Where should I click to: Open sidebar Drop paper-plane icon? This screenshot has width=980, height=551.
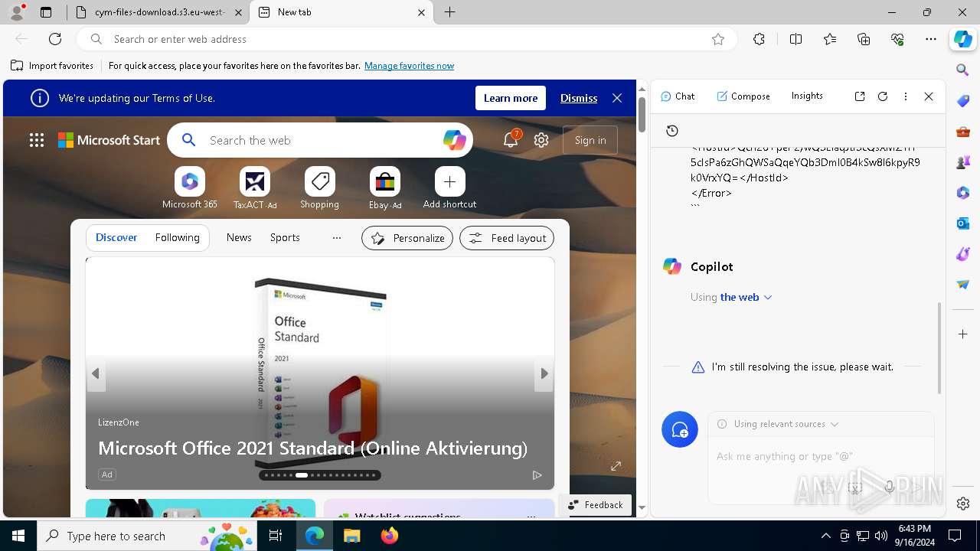(x=963, y=285)
